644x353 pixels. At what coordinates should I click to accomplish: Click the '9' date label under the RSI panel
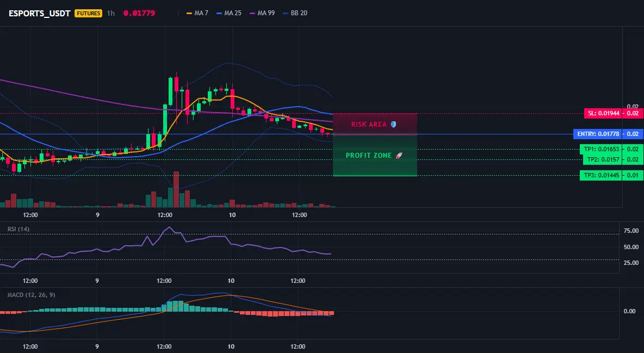tap(97, 281)
